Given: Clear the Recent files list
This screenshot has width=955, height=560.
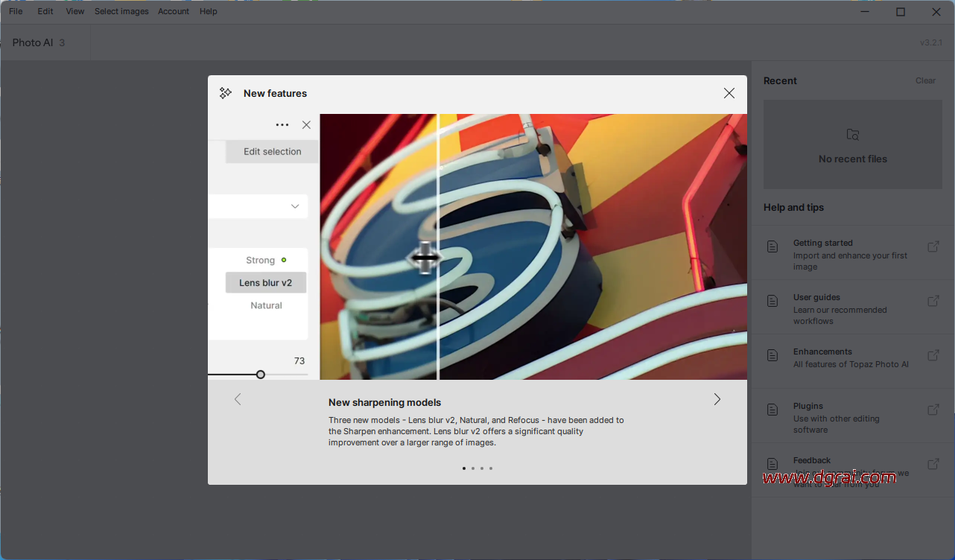Looking at the screenshot, I should [x=925, y=80].
